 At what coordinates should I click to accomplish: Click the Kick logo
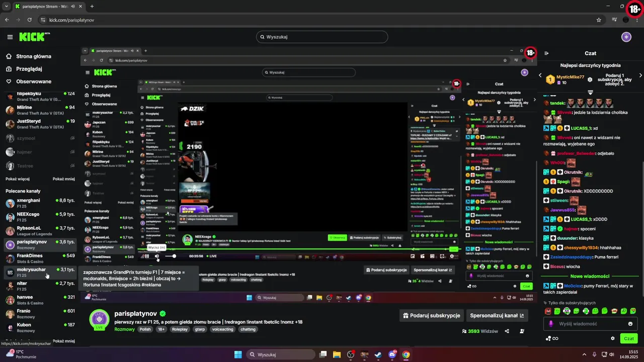(x=34, y=37)
